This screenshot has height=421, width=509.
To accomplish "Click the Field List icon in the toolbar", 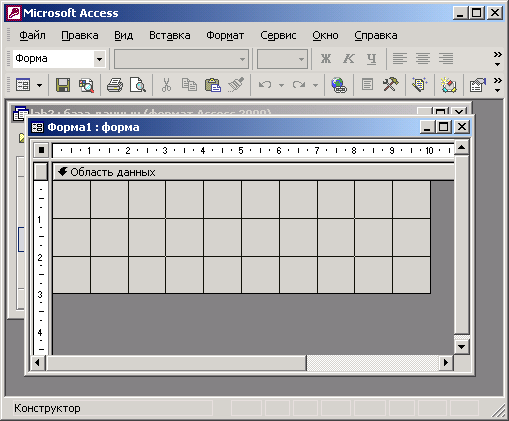I will pos(367,85).
